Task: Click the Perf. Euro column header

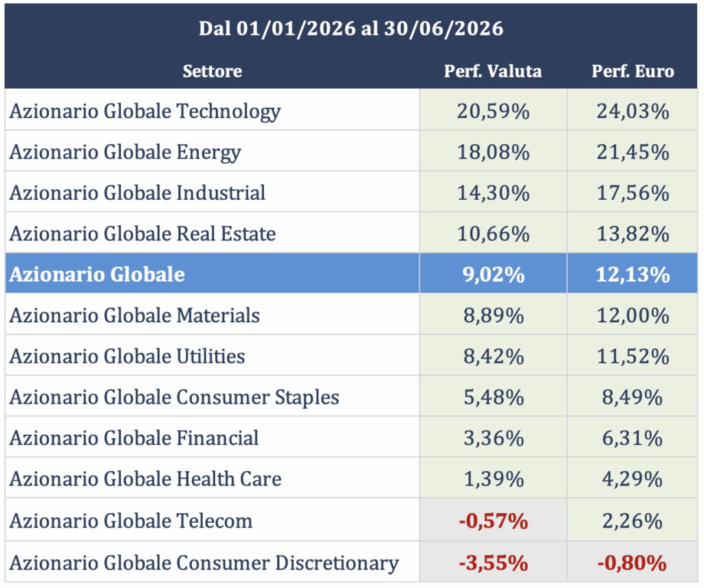Action: click(632, 71)
